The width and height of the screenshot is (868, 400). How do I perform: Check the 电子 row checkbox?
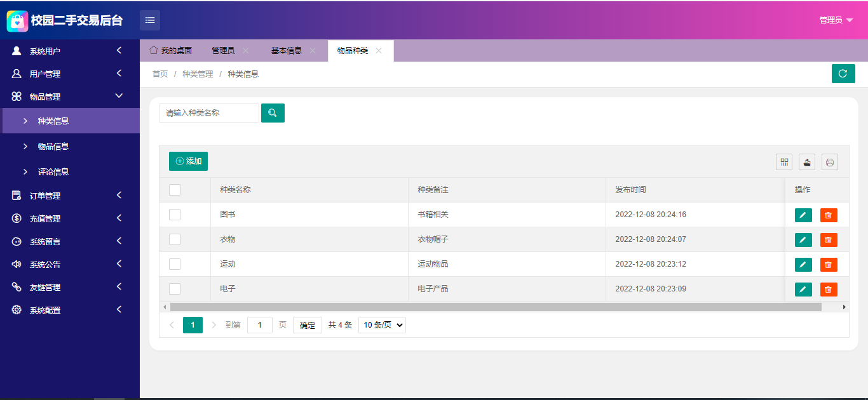coord(175,289)
